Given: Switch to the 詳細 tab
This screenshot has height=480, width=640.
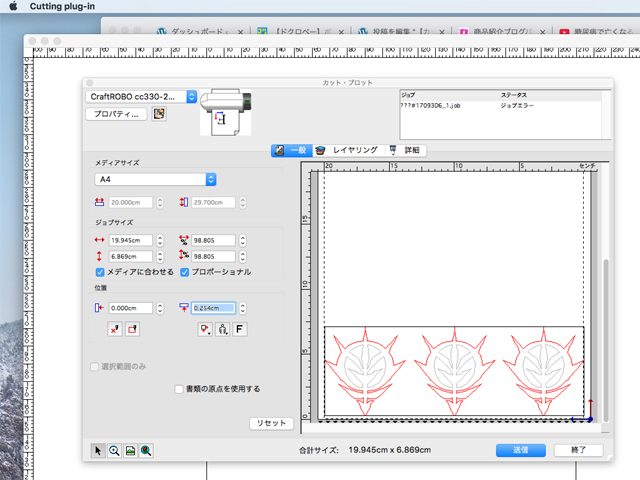Looking at the screenshot, I should [405, 150].
